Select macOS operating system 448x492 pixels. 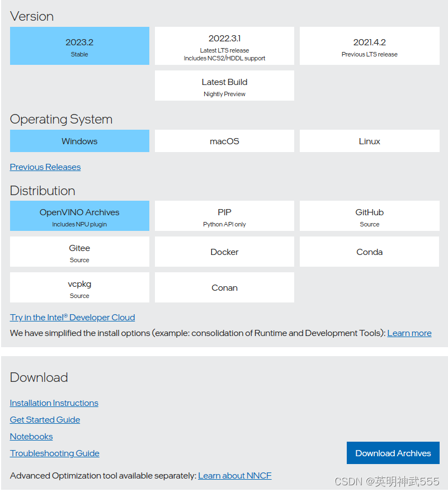[224, 141]
